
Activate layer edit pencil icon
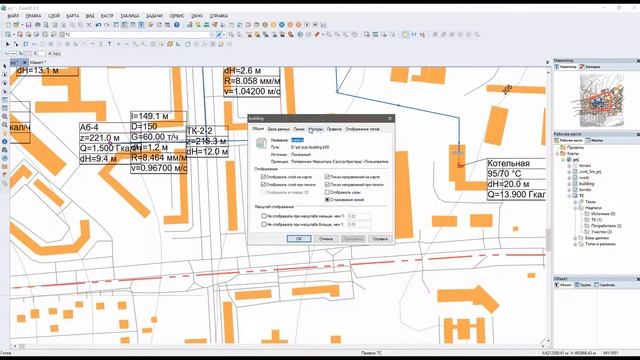click(x=219, y=35)
